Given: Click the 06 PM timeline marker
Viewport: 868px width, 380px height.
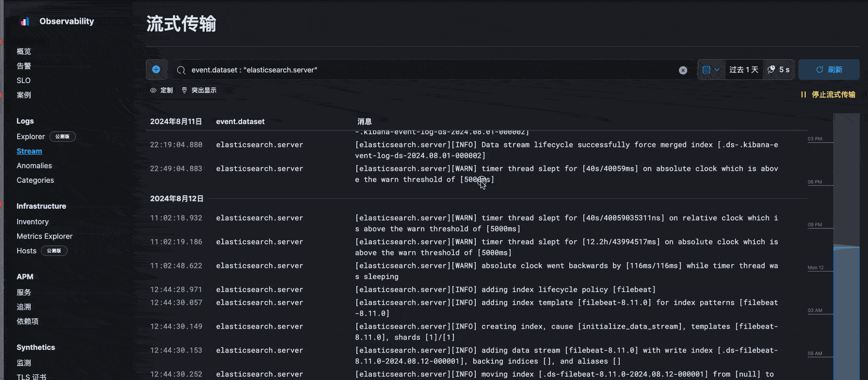Looking at the screenshot, I should pos(814,182).
